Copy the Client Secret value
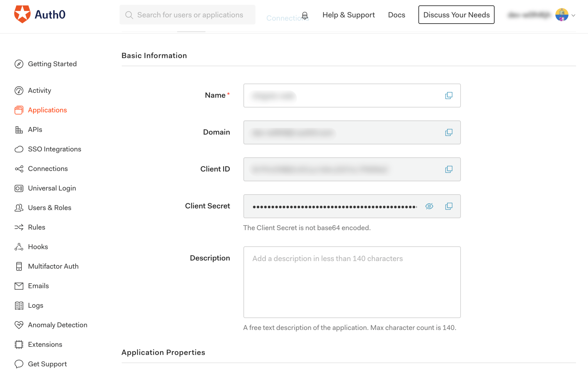The width and height of the screenshot is (588, 375). (x=449, y=206)
